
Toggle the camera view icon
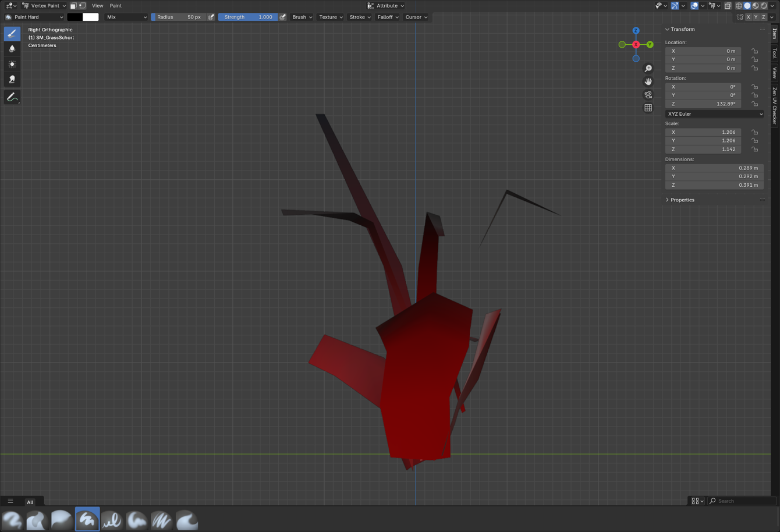pyautogui.click(x=648, y=95)
